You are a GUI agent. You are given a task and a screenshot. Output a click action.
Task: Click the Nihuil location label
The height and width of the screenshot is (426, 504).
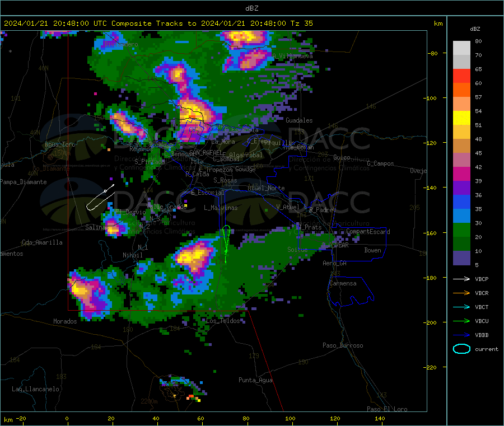click(132, 255)
